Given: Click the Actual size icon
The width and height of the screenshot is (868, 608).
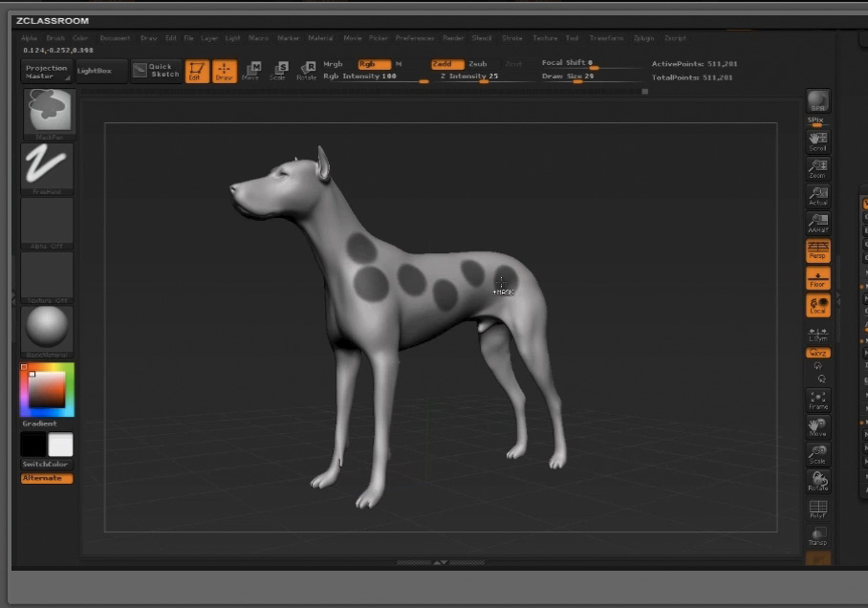Looking at the screenshot, I should (817, 196).
